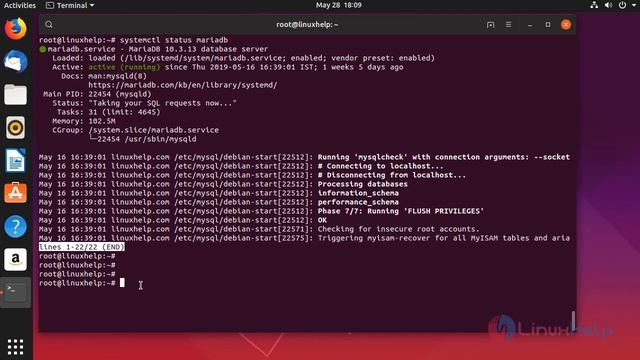Image resolution: width=640 pixels, height=360 pixels.
Task: Open the Help question-mark icon
Action: (x=16, y=226)
